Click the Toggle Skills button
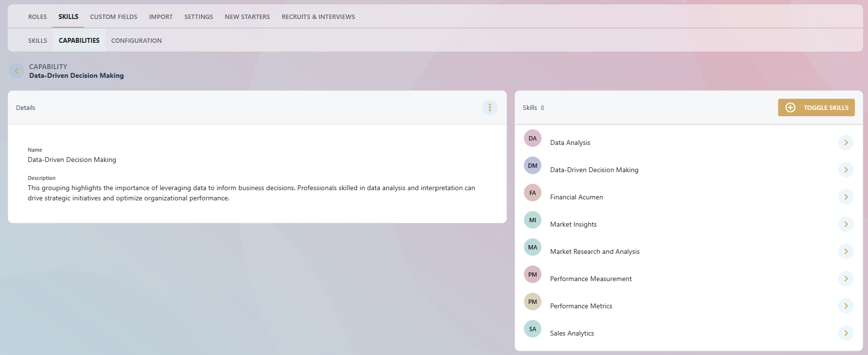 point(816,107)
